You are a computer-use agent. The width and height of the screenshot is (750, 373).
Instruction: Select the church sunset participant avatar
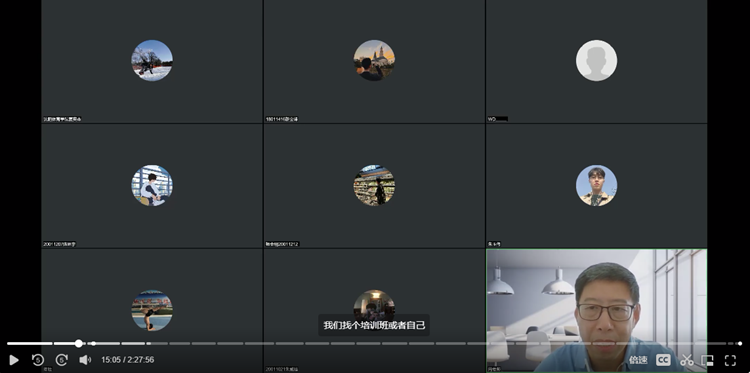click(374, 60)
